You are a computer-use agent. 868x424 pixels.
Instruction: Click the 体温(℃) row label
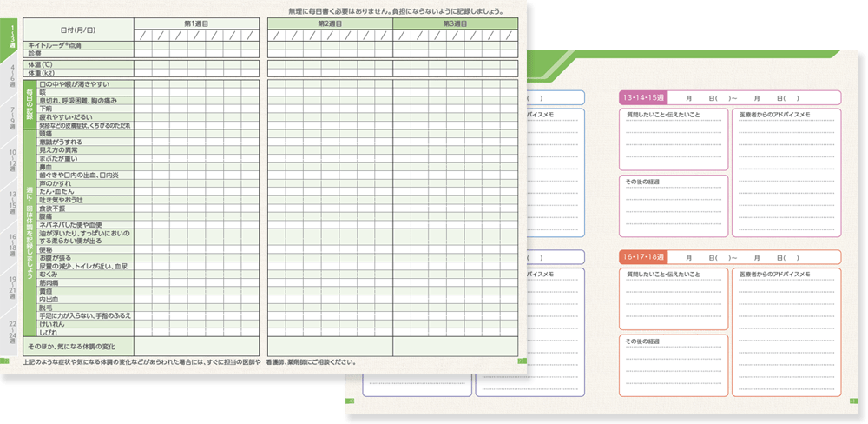click(78, 64)
